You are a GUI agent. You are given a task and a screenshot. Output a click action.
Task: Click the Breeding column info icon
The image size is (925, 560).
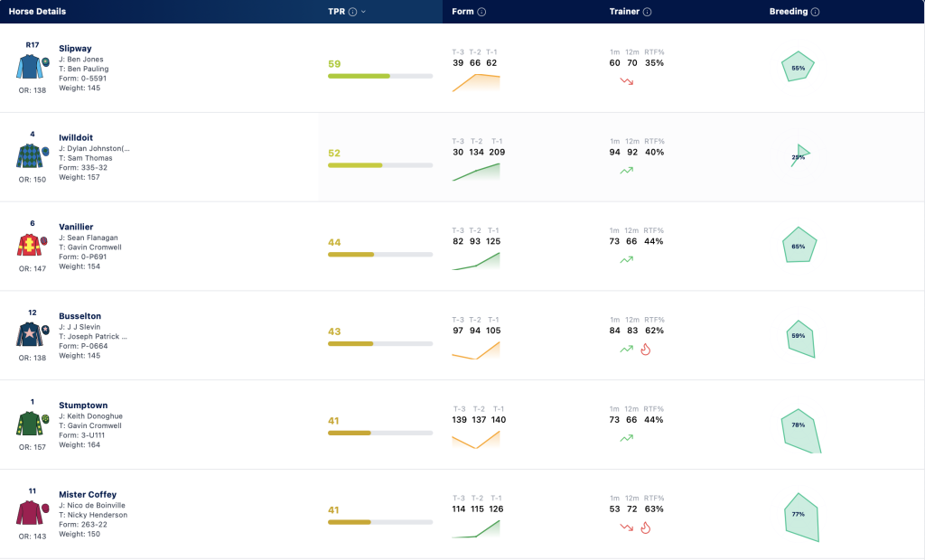point(816,12)
